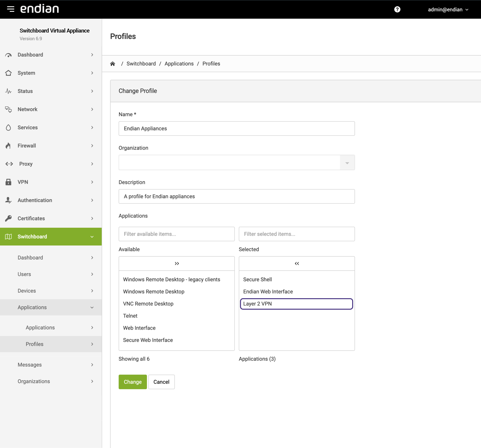
Task: Expand the System menu chevron
Action: [x=92, y=73]
